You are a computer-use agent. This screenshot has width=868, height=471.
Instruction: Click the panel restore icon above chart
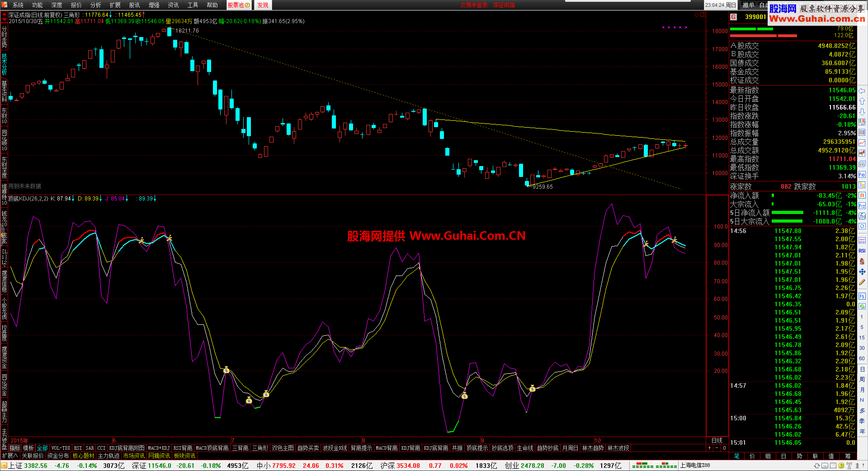click(703, 15)
